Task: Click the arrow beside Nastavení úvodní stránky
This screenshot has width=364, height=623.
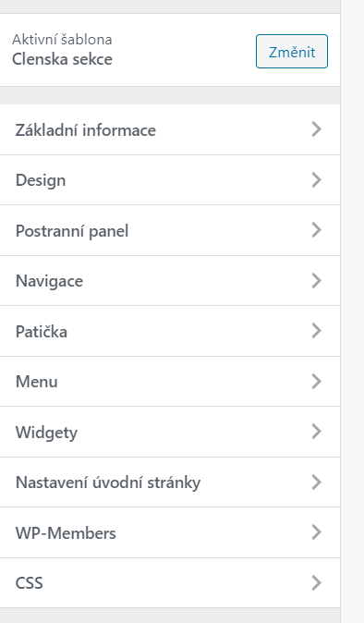Action: [x=316, y=482]
